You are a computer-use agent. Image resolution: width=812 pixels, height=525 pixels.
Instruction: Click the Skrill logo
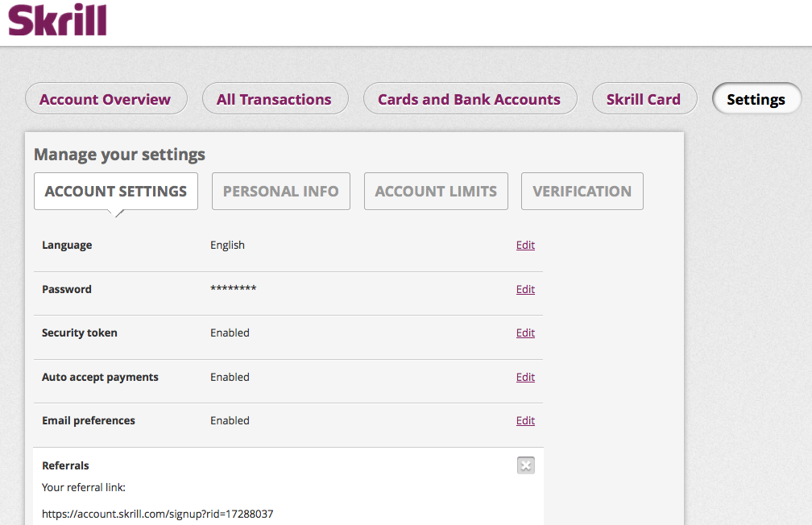click(x=57, y=20)
